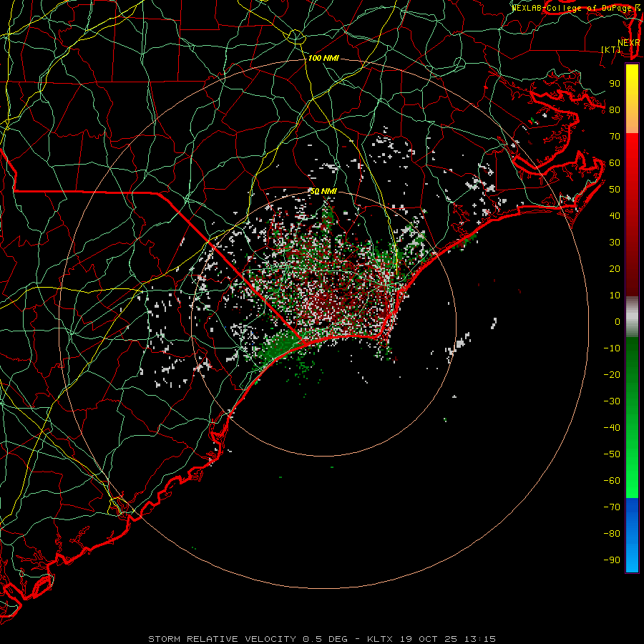The width and height of the screenshot is (644, 644).
Task: Click the -40 value on the velocity scale
Action: pyautogui.click(x=612, y=428)
